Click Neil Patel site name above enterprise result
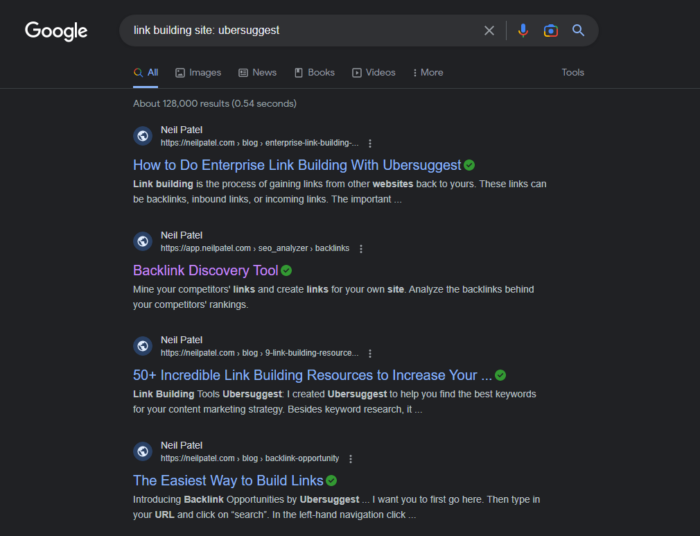 (182, 130)
